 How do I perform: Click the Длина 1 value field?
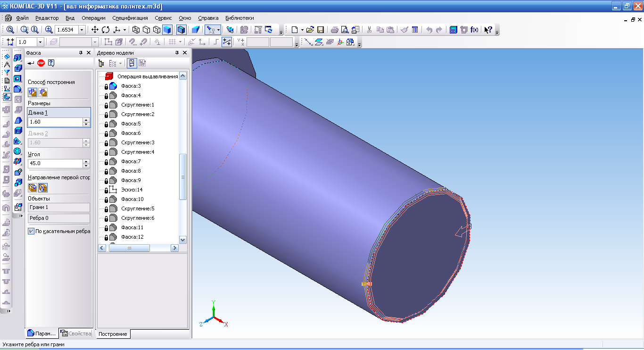point(55,122)
